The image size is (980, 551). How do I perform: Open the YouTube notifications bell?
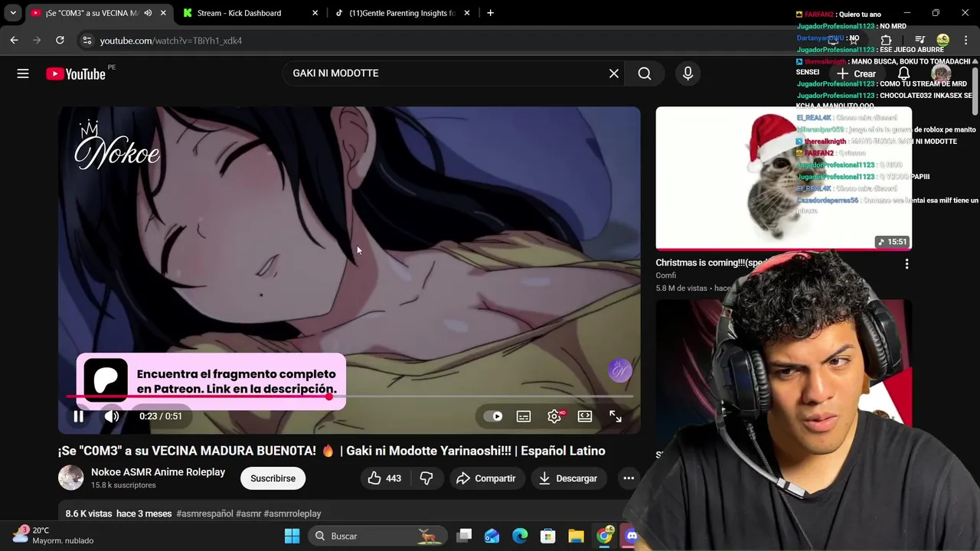(903, 73)
